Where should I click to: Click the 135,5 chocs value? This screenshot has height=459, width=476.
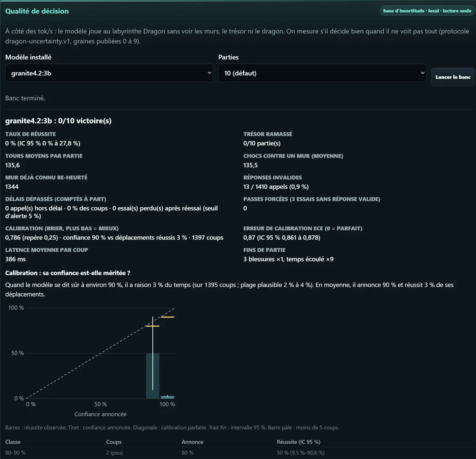pos(251,165)
